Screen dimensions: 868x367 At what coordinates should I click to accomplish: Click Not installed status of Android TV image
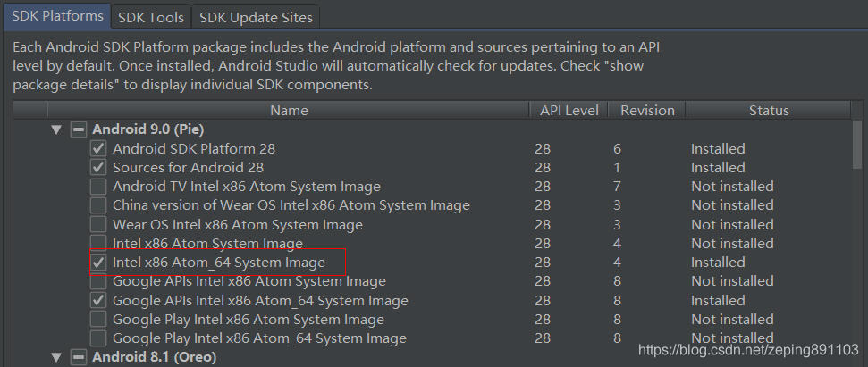(732, 187)
